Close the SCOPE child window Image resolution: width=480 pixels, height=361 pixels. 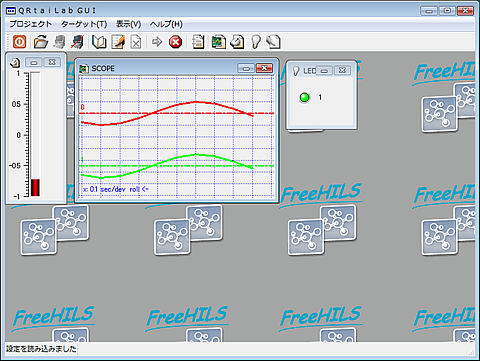[264, 68]
